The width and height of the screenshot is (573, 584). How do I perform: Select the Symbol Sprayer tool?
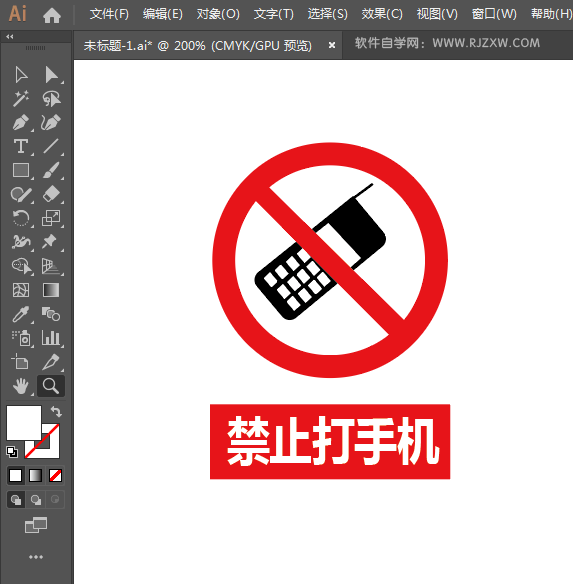[22, 338]
